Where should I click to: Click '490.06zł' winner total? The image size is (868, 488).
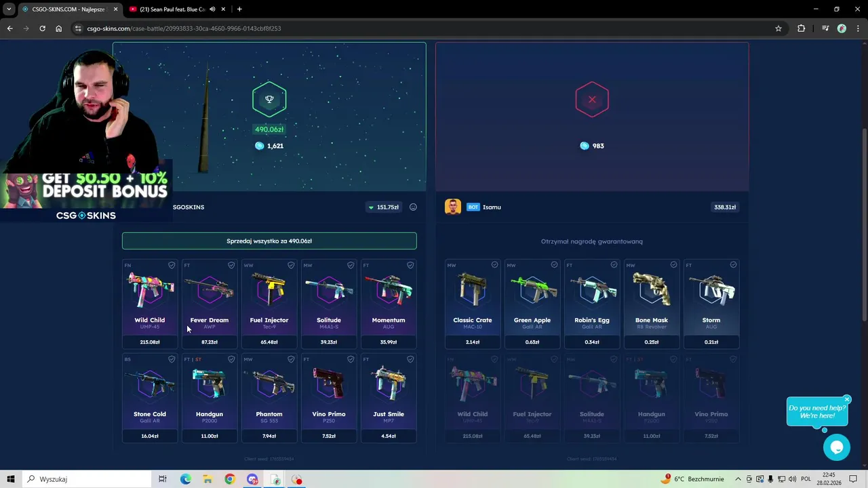(269, 129)
